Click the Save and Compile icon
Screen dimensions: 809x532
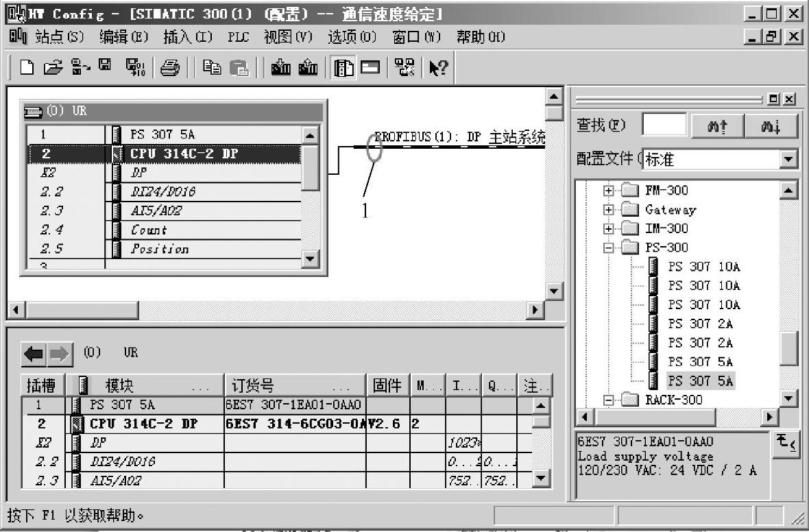pyautogui.click(x=135, y=67)
